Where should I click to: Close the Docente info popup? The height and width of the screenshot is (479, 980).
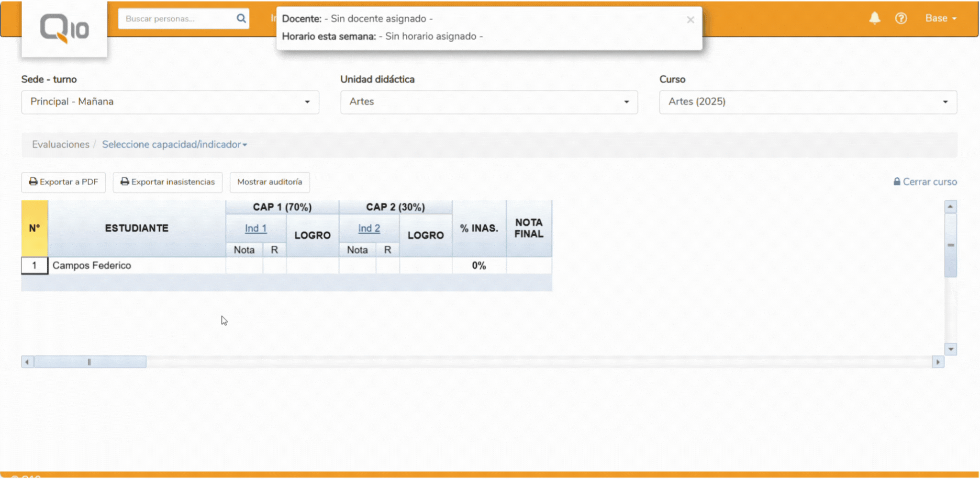point(690,20)
